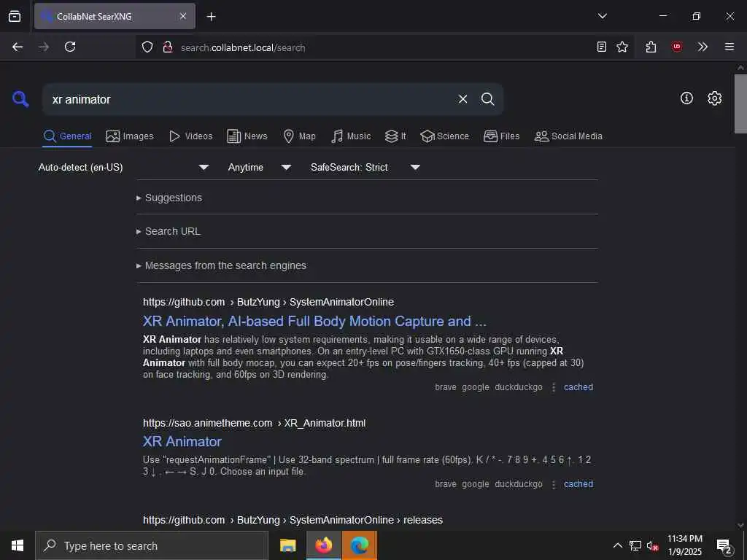This screenshot has height=560, width=747.
Task: Open the Firefox View icon
Action: (15, 16)
